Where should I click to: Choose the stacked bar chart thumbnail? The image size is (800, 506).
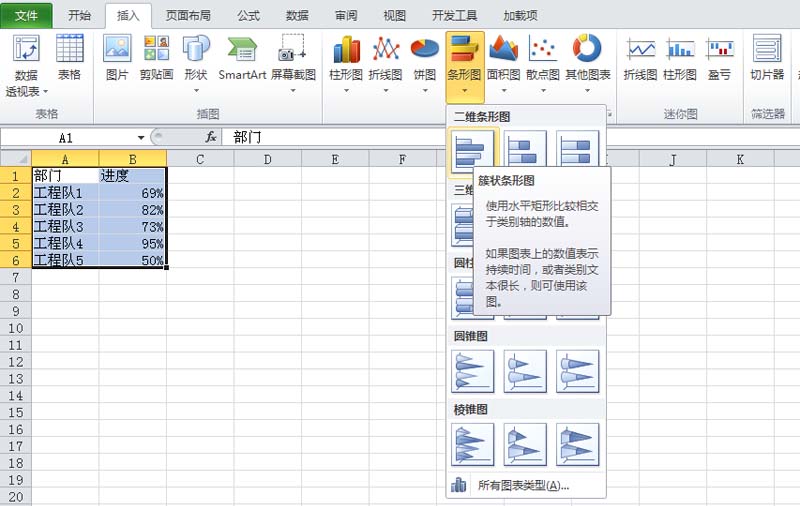pyautogui.click(x=525, y=149)
